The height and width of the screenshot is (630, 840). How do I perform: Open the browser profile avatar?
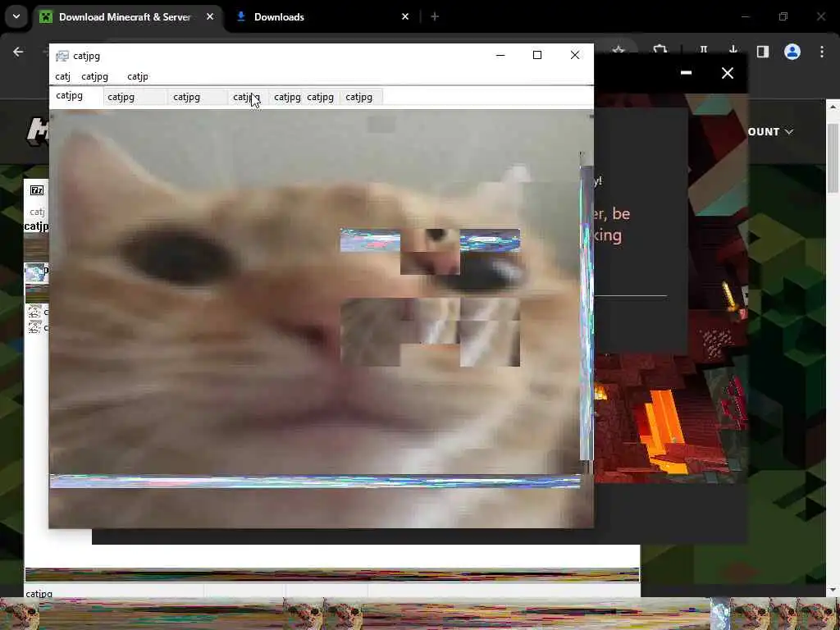pyautogui.click(x=792, y=52)
